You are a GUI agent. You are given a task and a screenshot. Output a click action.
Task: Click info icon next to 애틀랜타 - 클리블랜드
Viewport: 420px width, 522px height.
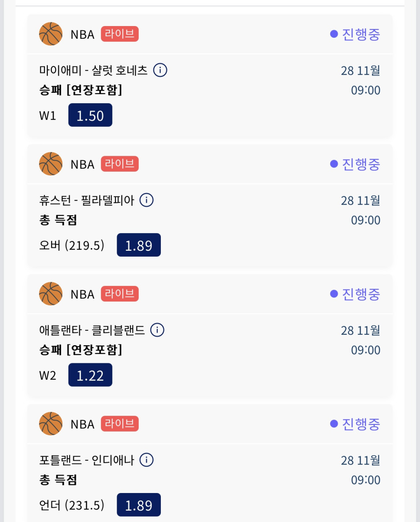point(157,330)
